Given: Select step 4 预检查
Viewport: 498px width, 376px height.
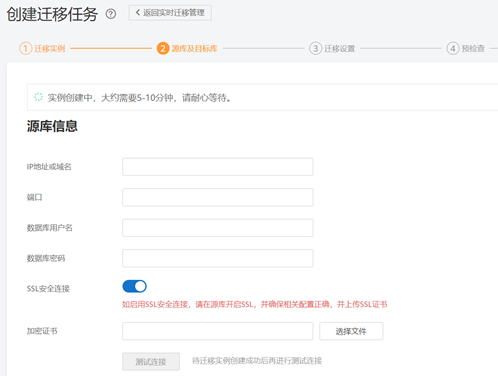Looking at the screenshot, I should (x=466, y=48).
